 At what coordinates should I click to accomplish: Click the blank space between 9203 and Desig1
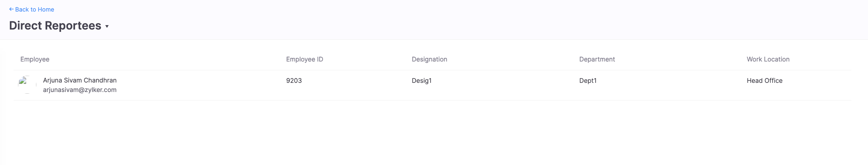[x=357, y=85]
